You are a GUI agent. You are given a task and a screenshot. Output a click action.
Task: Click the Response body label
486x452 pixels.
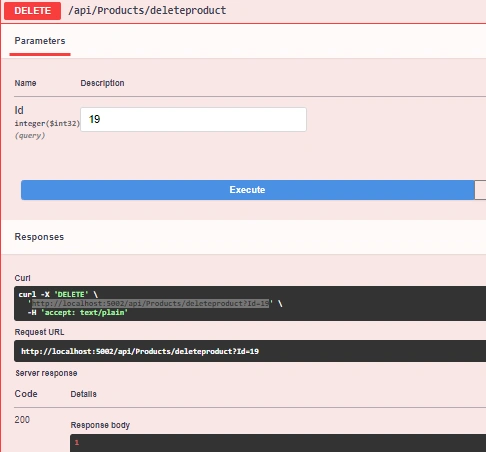tap(100, 425)
